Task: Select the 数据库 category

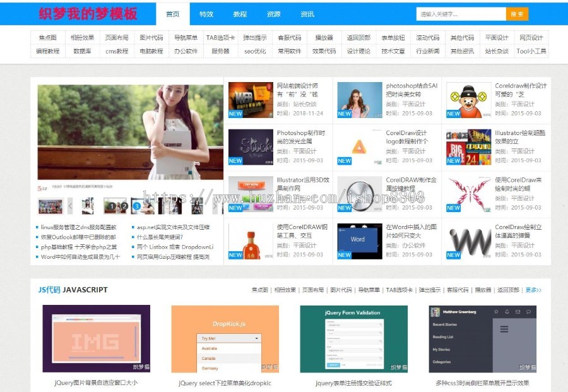Action: point(82,51)
